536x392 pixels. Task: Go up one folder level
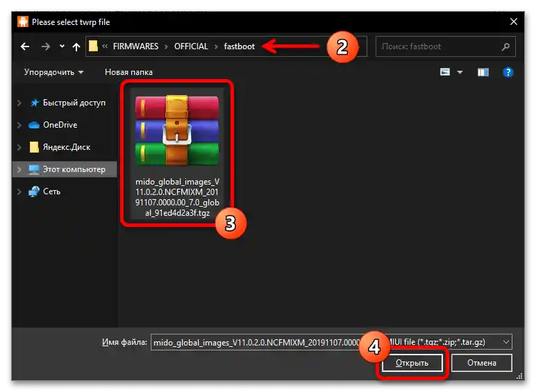coord(76,46)
